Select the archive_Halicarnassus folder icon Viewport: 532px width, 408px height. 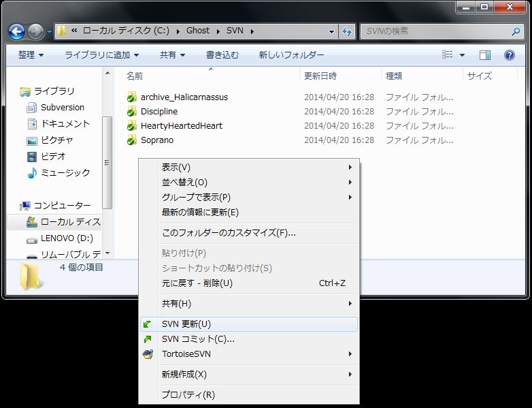pyautogui.click(x=132, y=97)
